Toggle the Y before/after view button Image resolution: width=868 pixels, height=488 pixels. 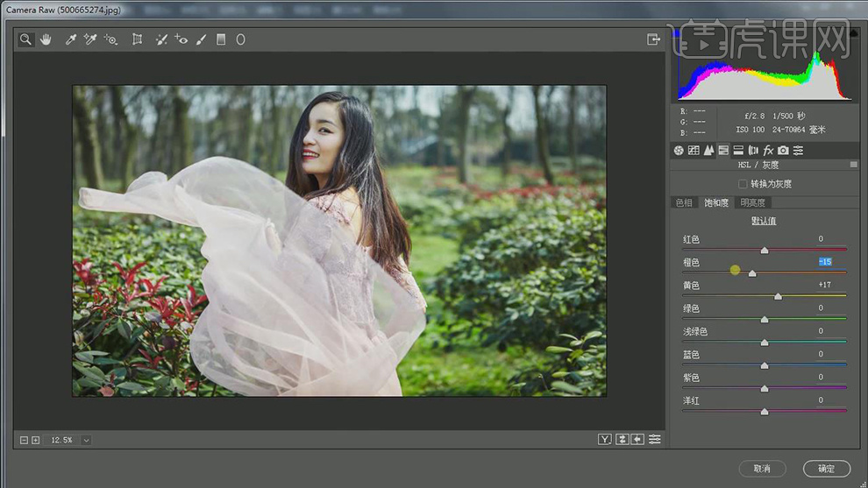point(604,439)
